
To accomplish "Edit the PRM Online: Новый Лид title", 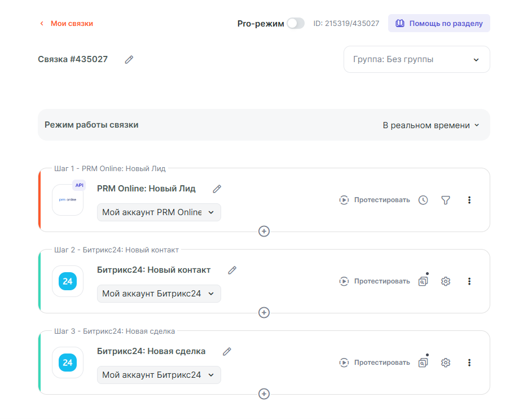I will (217, 189).
